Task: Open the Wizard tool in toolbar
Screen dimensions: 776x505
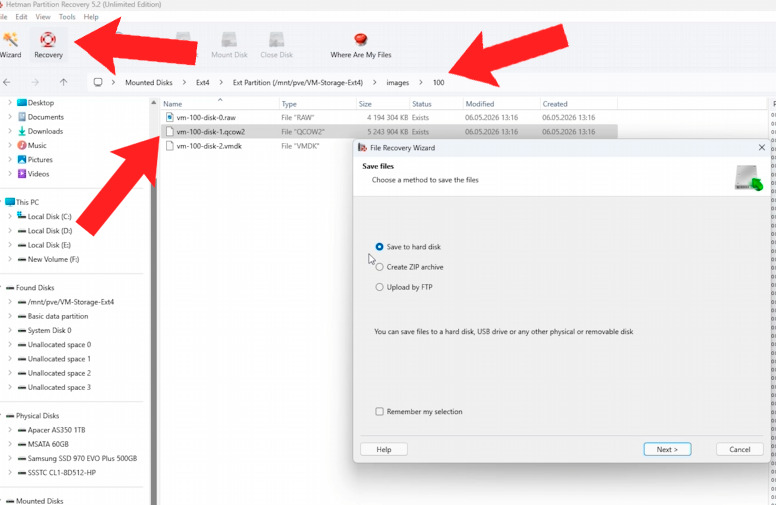Action: 10,45
